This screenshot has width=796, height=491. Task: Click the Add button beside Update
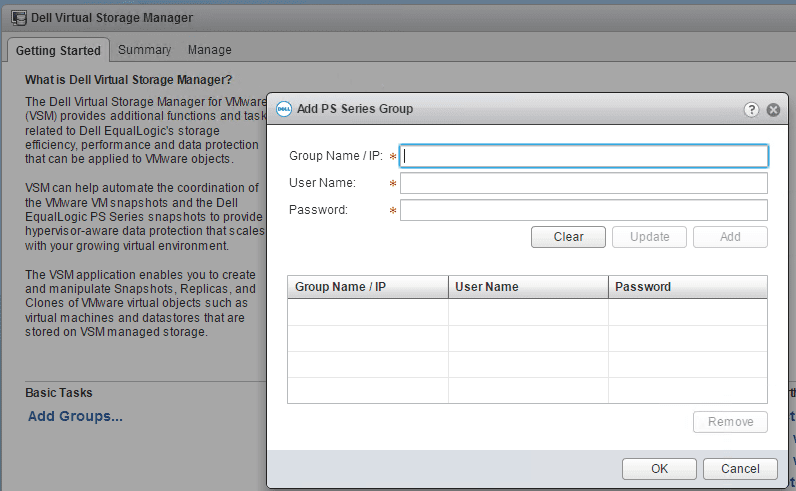[730, 237]
